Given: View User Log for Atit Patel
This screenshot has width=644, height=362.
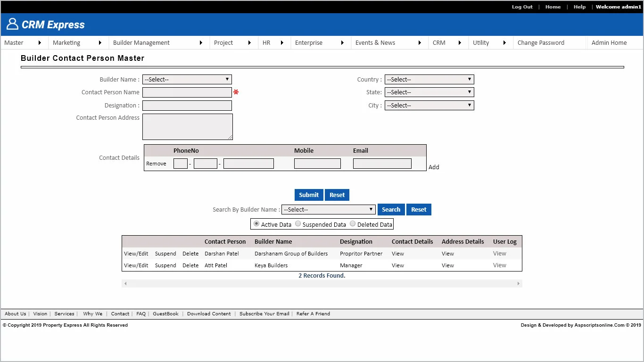Looking at the screenshot, I should coord(500,265).
